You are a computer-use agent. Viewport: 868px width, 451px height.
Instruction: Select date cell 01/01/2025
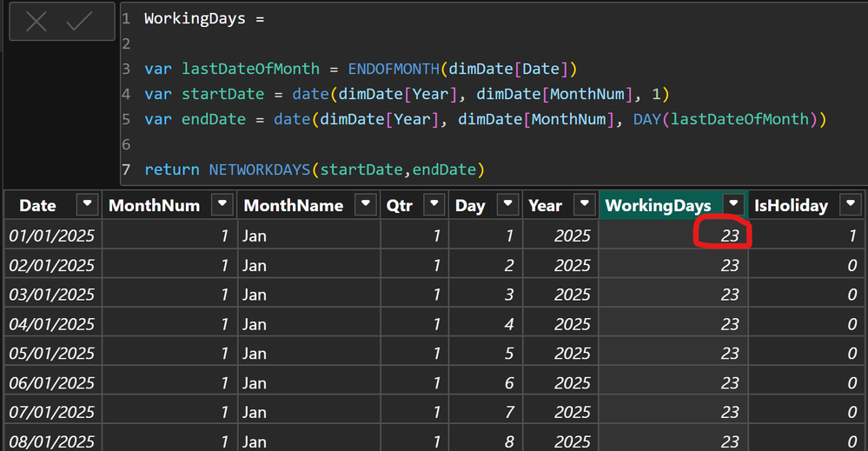coord(53,235)
